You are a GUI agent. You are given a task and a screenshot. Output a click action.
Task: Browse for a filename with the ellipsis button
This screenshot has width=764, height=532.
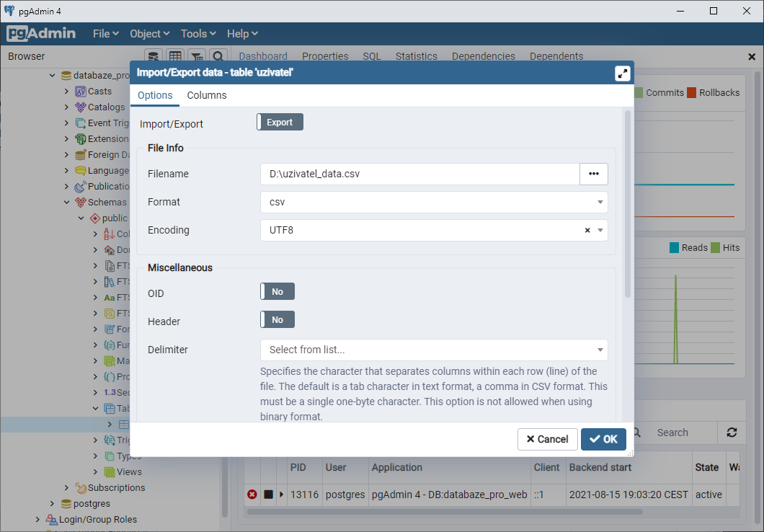pos(593,174)
